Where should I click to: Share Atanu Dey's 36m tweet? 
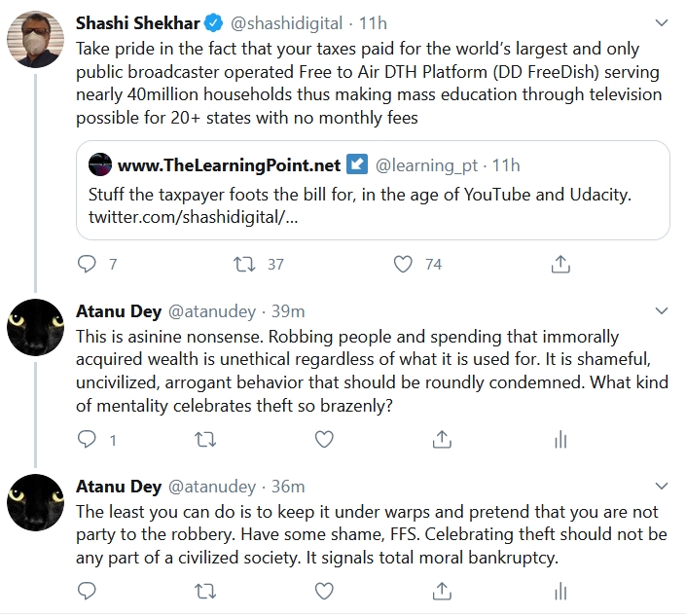click(442, 590)
